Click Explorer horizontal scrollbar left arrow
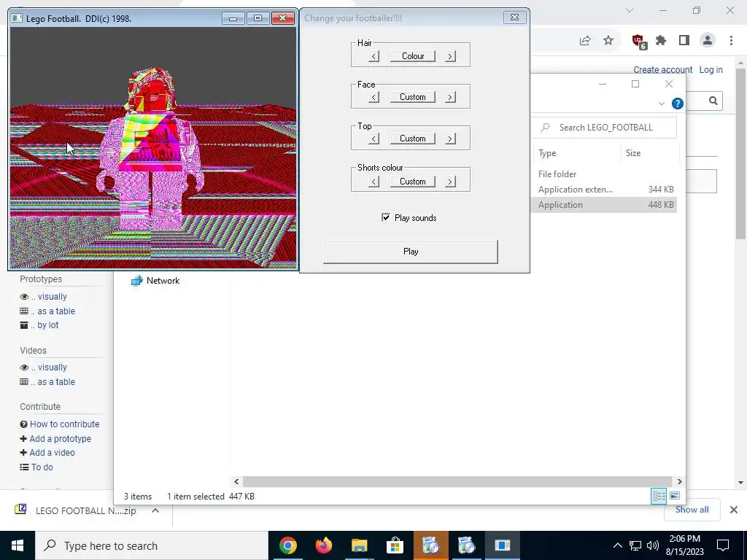 pos(236,481)
